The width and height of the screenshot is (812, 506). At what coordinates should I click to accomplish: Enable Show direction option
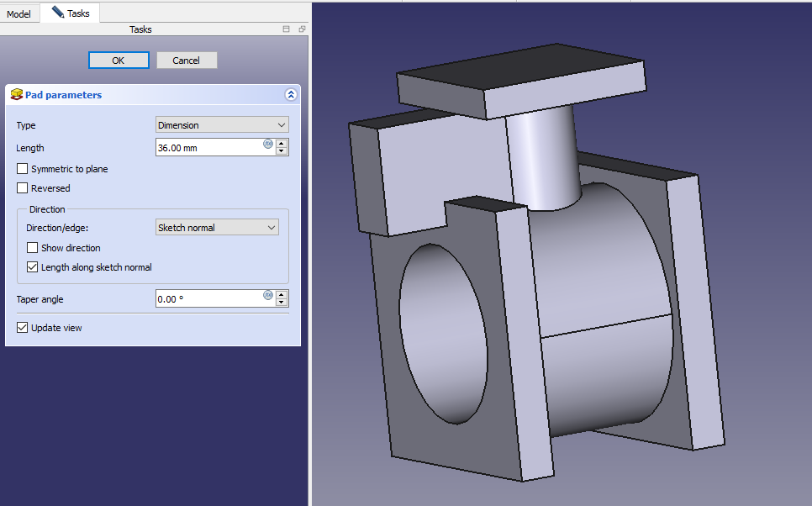click(x=33, y=248)
